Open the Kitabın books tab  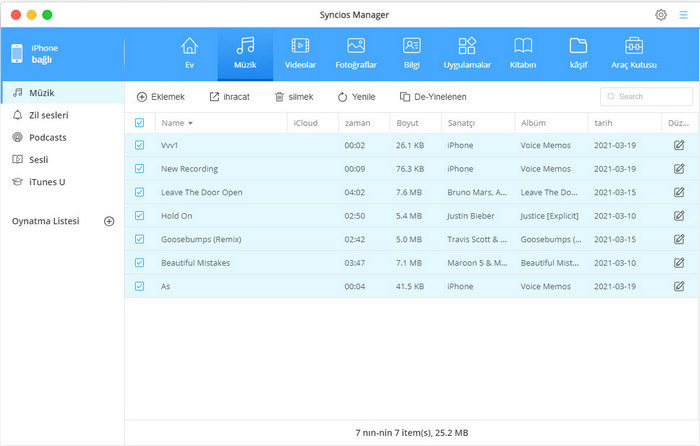point(523,54)
